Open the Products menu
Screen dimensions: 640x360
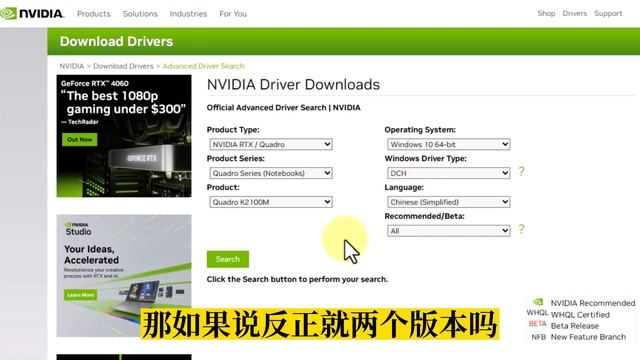click(94, 13)
